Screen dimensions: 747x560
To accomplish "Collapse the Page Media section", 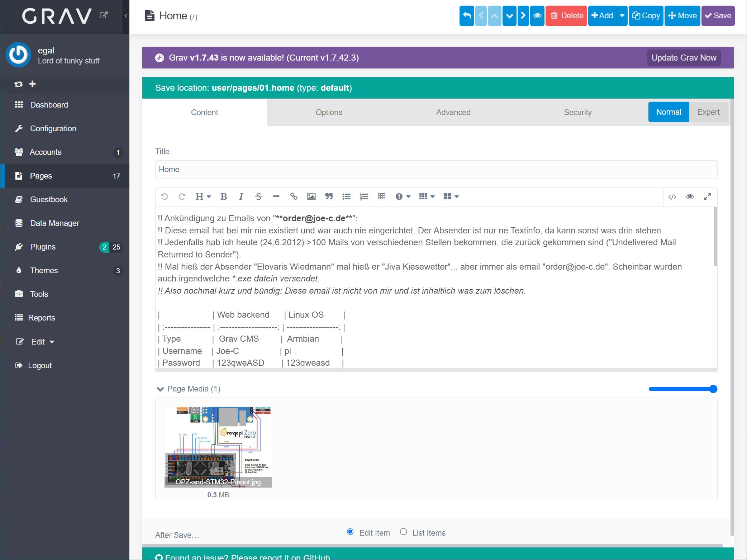I will tap(160, 389).
